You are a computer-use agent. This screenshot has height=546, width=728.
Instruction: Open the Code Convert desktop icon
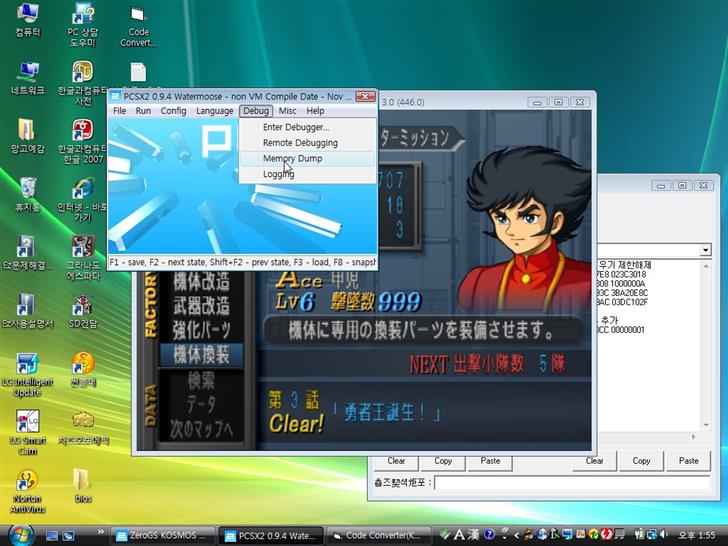(138, 24)
